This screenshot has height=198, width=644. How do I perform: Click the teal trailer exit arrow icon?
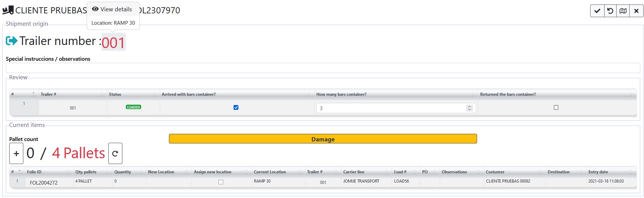[x=12, y=41]
